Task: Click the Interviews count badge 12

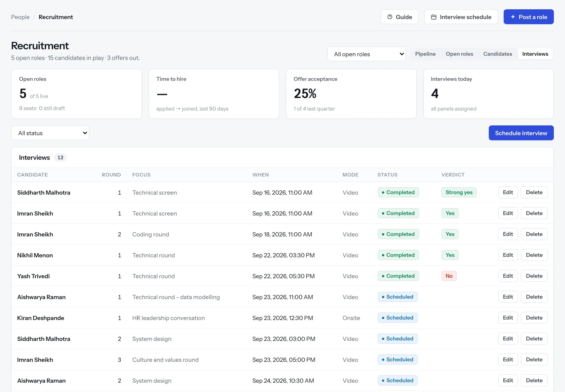Action: [x=60, y=157]
